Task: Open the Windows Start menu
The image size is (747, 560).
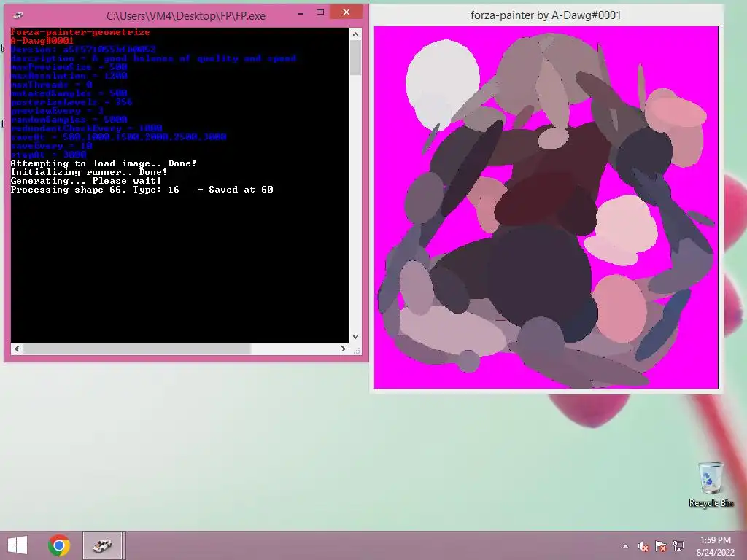Action: [x=18, y=545]
